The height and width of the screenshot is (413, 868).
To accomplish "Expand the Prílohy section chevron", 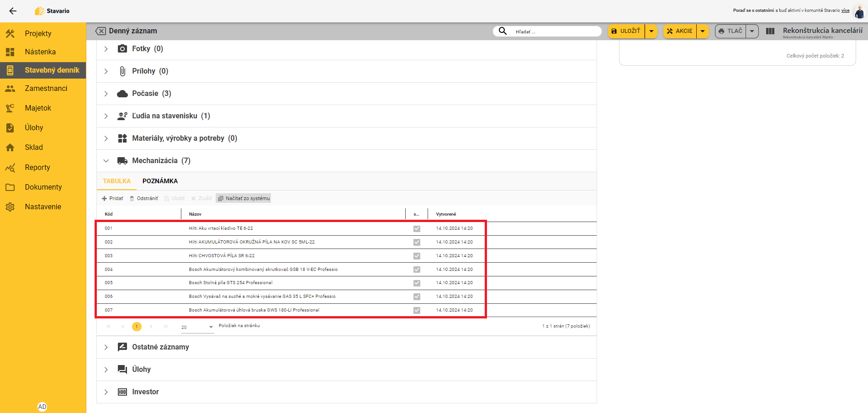I will pyautogui.click(x=106, y=71).
